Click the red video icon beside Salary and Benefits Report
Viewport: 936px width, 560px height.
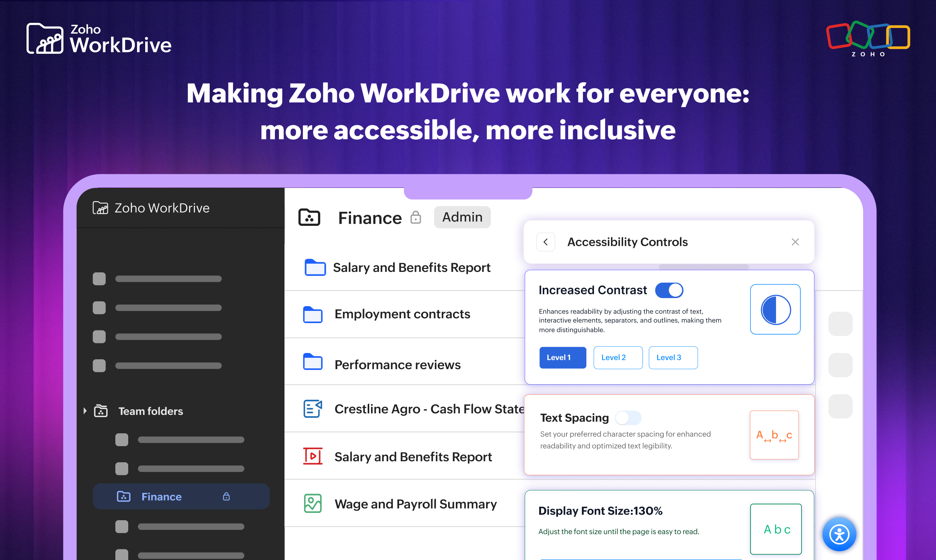(312, 456)
